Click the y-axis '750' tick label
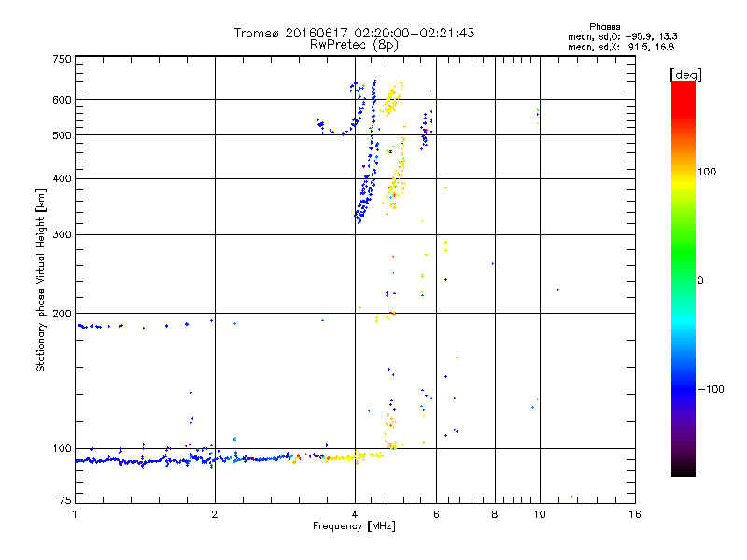Screen dimensions: 747x560 point(62,59)
